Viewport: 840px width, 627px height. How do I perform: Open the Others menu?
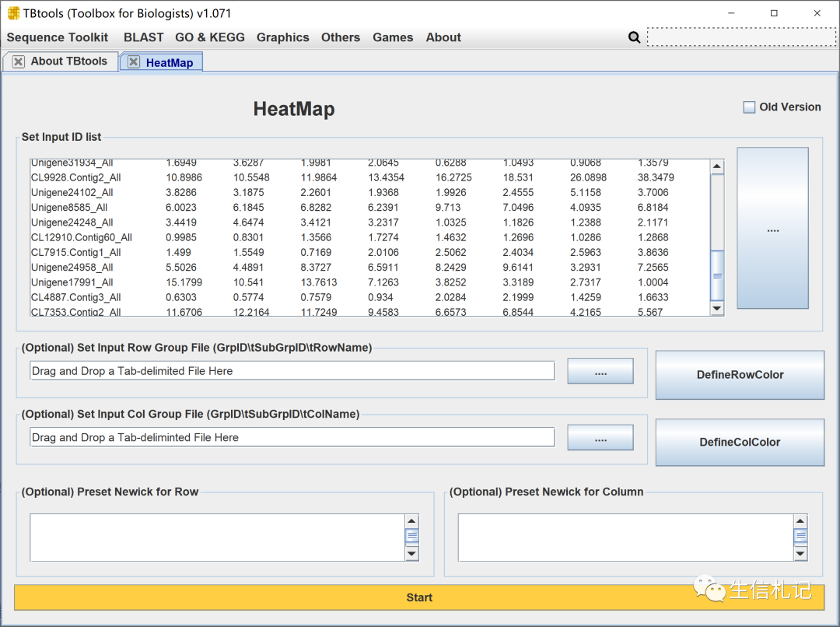point(341,37)
